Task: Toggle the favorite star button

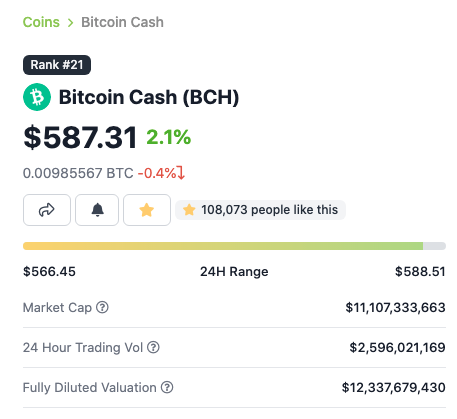Action: pos(147,210)
